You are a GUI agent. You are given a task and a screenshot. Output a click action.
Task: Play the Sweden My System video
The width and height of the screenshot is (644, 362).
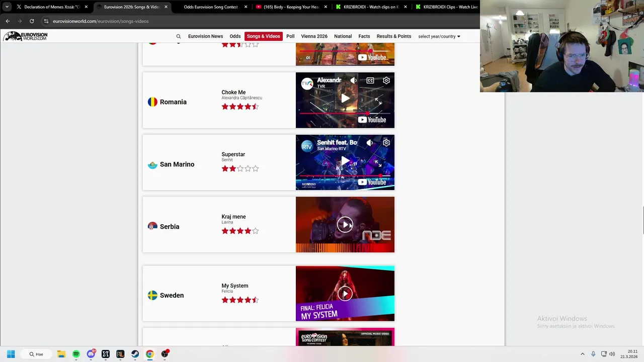click(x=345, y=294)
